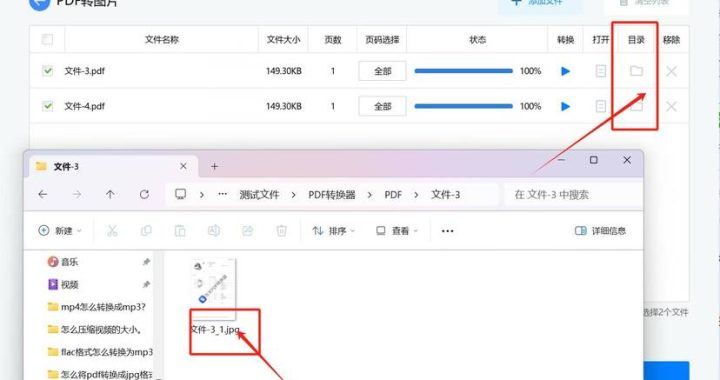The image size is (720, 380).
Task: Open the 怎么将pdf转换成jpg格式 folder
Action: tap(100, 374)
